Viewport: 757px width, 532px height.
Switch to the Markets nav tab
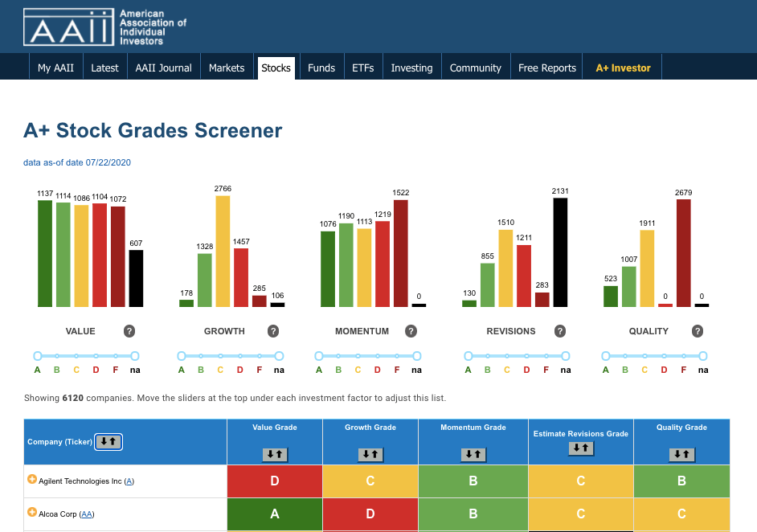(x=227, y=68)
